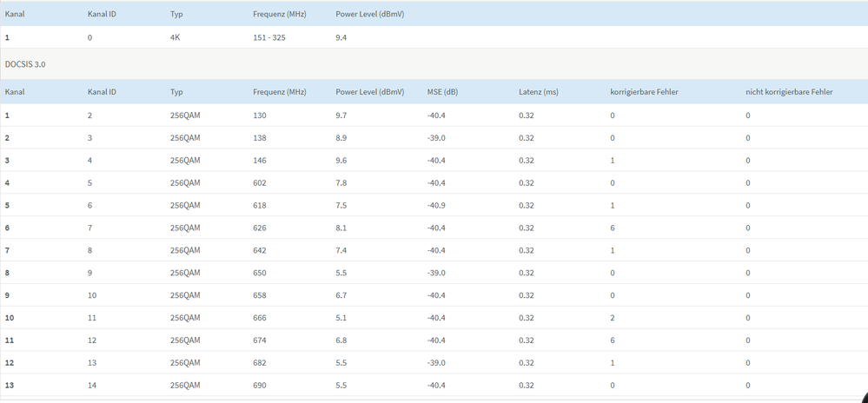Select MSE -39.0 in the 682 MHz row
This screenshot has width=868, height=403.
click(x=435, y=362)
